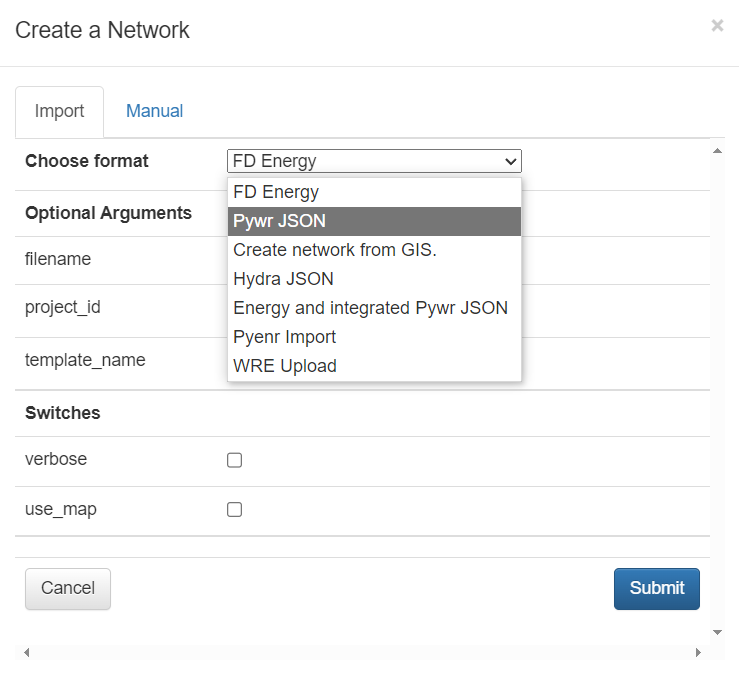Click the Choose format dropdown box
Screen dimensions: 739x676
[x=373, y=161]
